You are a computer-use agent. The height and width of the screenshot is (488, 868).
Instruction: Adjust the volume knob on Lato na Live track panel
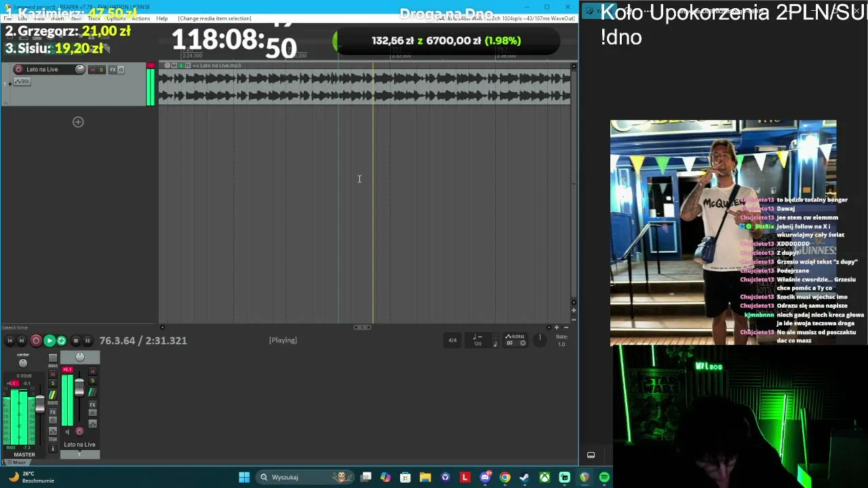click(80, 69)
